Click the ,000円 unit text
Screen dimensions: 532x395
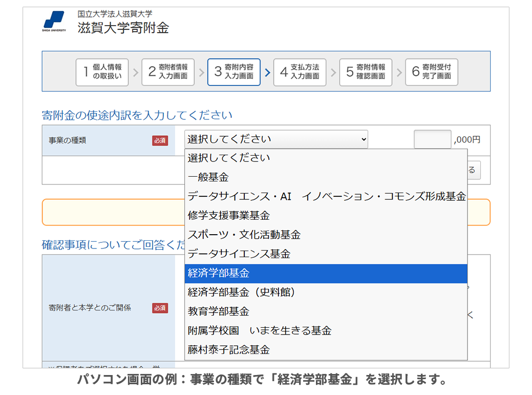pos(467,139)
